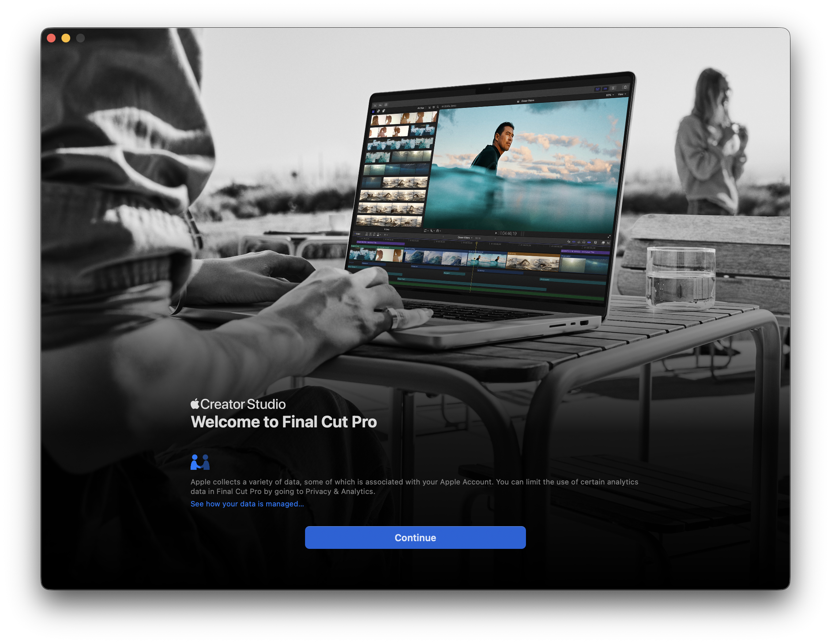The width and height of the screenshot is (831, 644).
Task: Open the 62% zoom dropdown on pictured viewer
Action: pos(610,95)
